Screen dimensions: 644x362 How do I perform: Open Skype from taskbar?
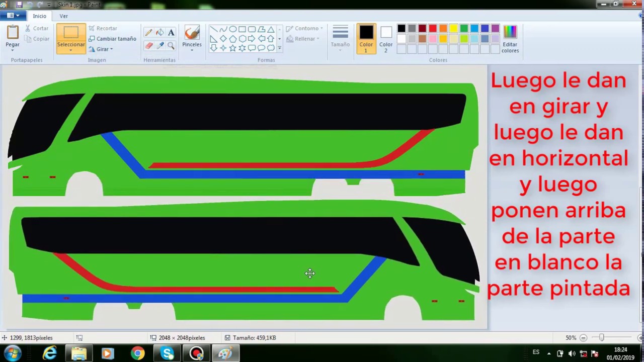point(167,354)
